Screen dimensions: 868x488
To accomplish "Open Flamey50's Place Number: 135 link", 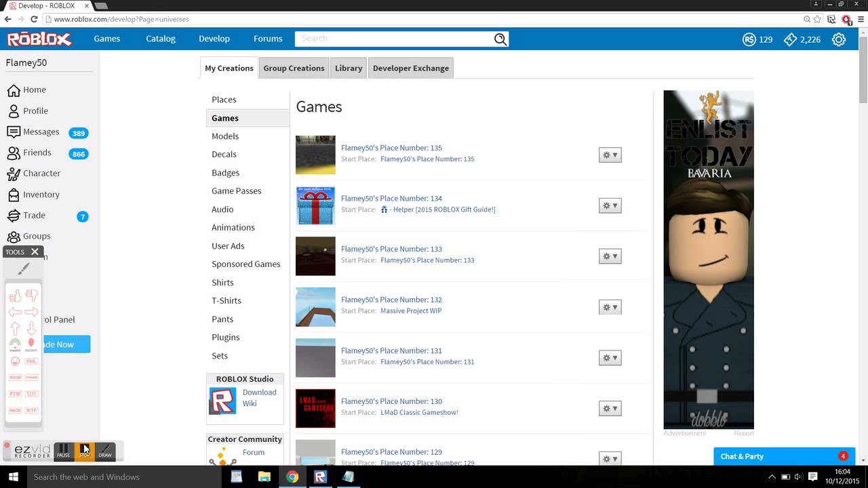I will (x=391, y=148).
